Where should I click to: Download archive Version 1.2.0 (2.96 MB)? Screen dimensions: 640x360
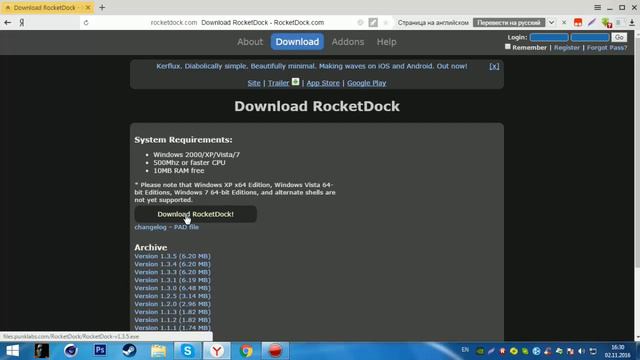pyautogui.click(x=172, y=304)
